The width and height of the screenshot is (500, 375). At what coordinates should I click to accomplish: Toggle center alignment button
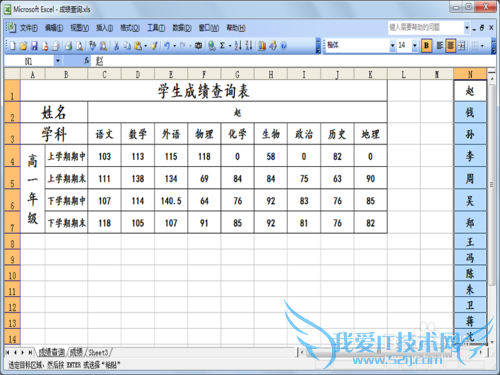click(450, 46)
